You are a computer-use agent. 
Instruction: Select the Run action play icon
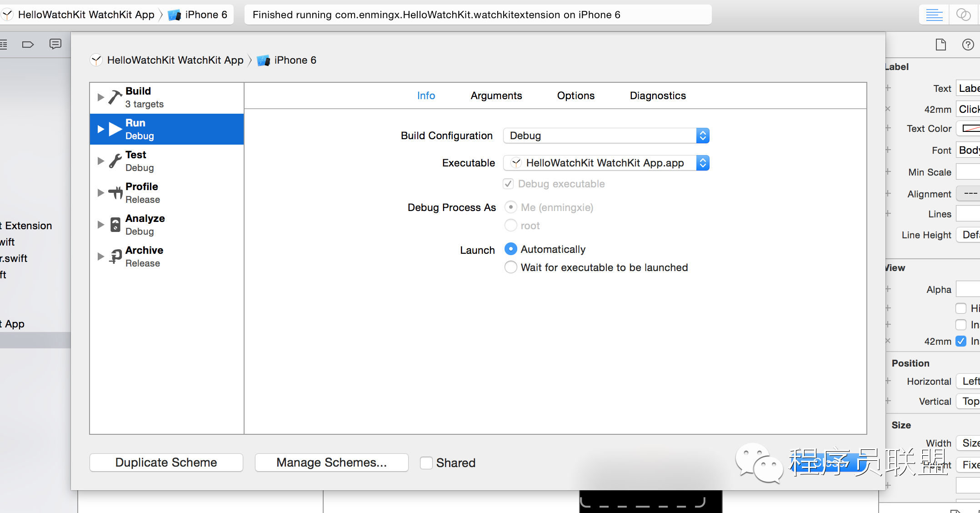coord(115,129)
